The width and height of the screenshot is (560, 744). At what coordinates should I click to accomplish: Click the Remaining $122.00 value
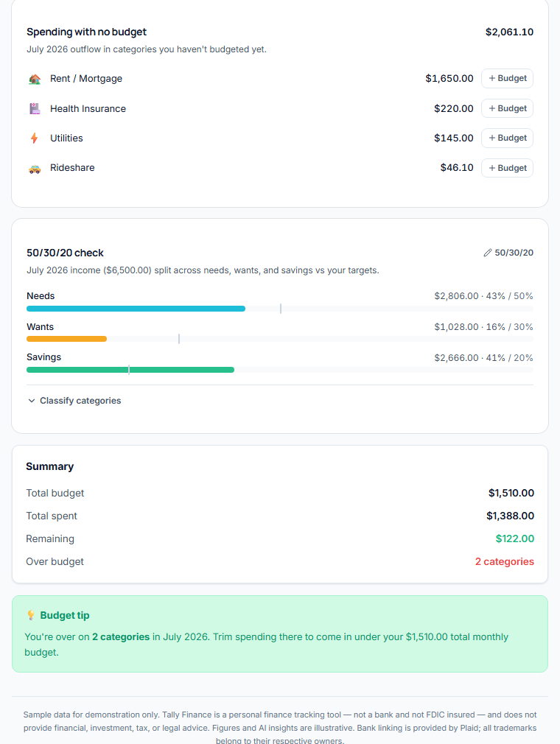coord(515,538)
